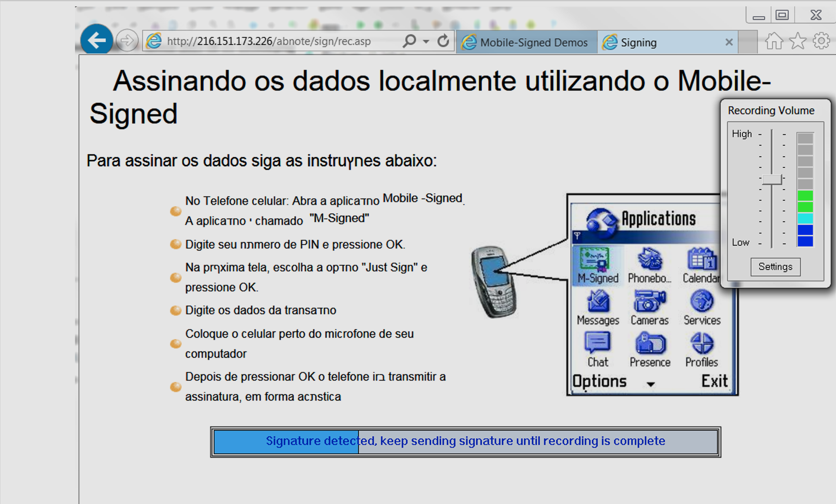This screenshot has height=504, width=836.
Task: Switch to the Mobile-Signed Demos tab
Action: pos(526,42)
